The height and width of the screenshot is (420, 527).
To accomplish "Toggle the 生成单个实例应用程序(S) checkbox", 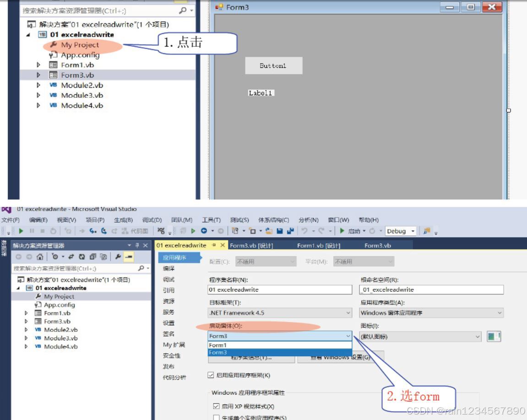I will pos(216,417).
